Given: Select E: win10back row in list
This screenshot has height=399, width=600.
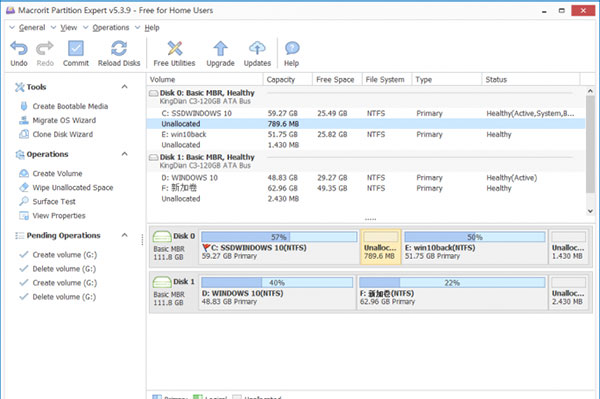Looking at the screenshot, I should click(x=366, y=134).
